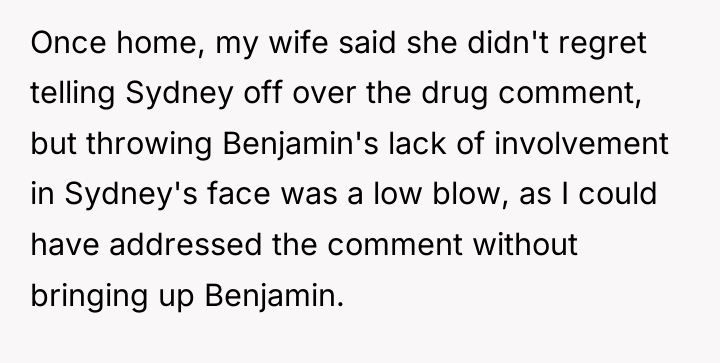Click the word "drug" in the text
The height and width of the screenshot is (363, 720).
pyautogui.click(x=455, y=94)
